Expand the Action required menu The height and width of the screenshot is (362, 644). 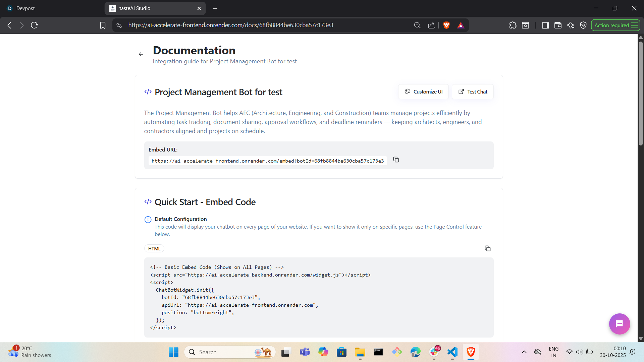pos(615,25)
